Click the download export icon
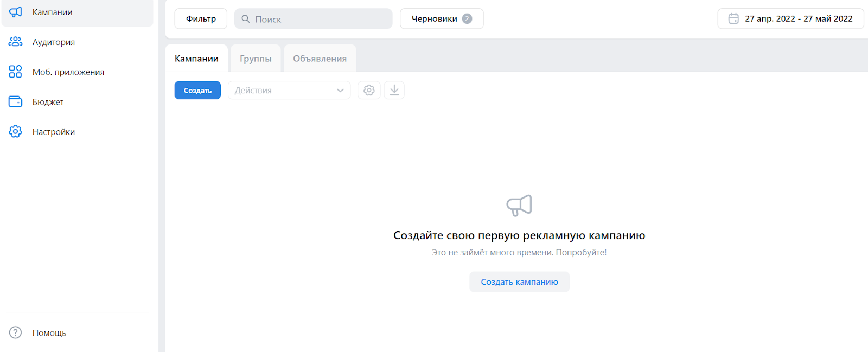 click(x=394, y=90)
